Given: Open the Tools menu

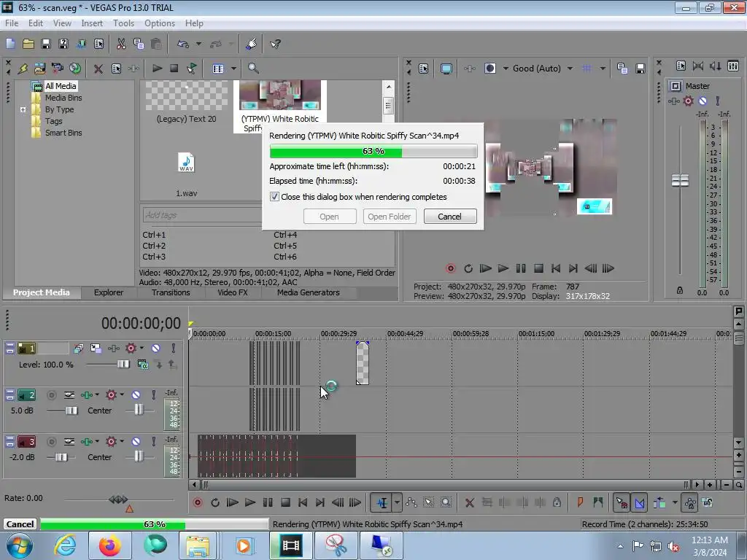Looking at the screenshot, I should (x=123, y=23).
